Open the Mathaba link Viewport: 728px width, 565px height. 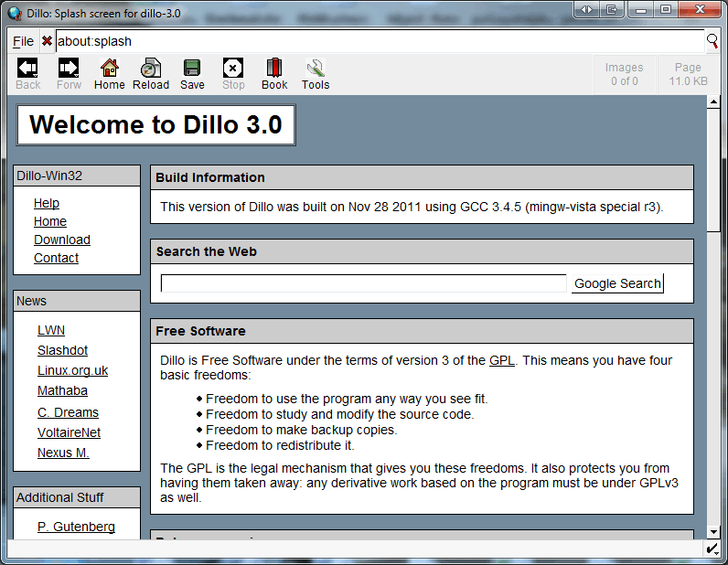point(62,390)
